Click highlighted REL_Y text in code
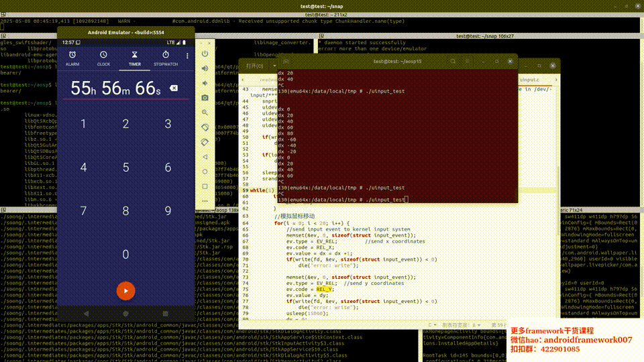This screenshot has height=362, width=644. [324, 290]
